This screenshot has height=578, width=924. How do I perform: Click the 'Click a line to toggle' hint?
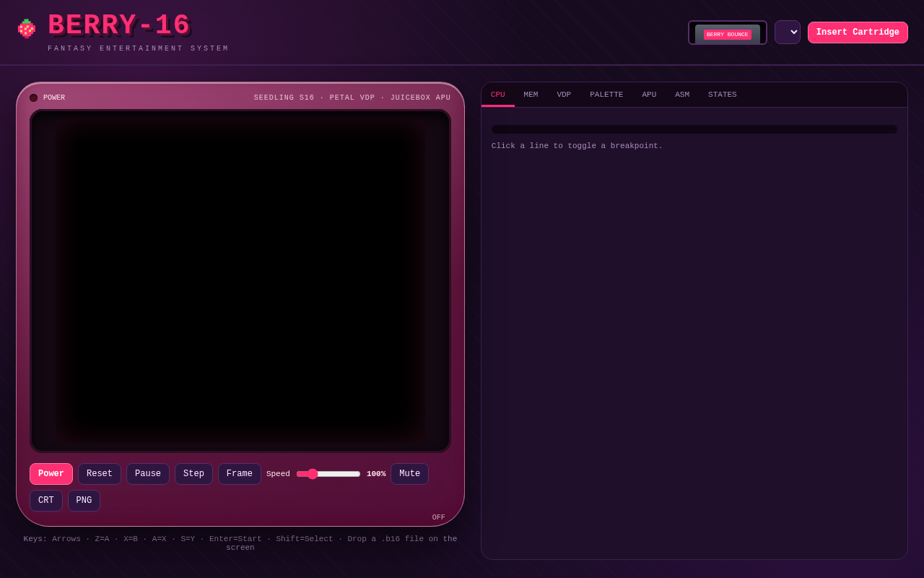(x=577, y=146)
